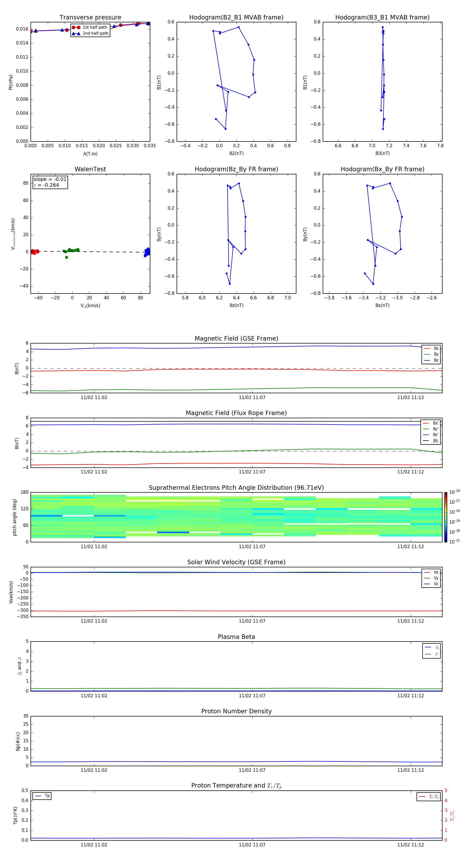
Task: Select the "Hodogram(B2_B1 MVAB frame)" title
Action: 236,18
